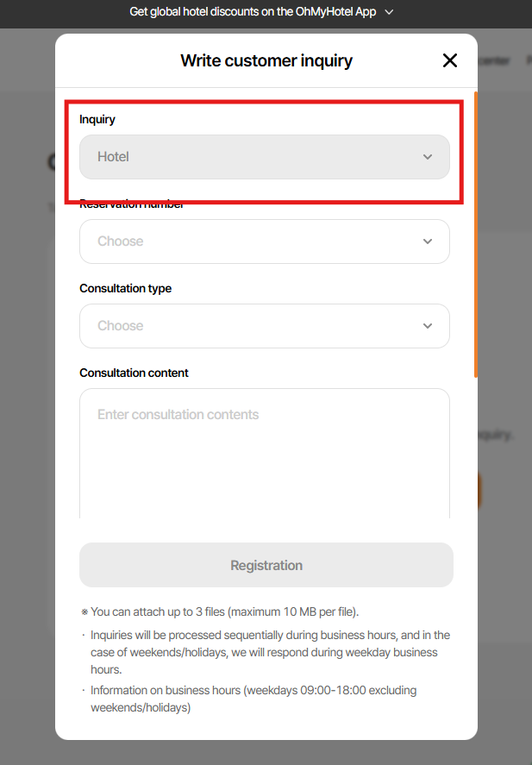Expand the Consultation type dropdown

coord(264,326)
